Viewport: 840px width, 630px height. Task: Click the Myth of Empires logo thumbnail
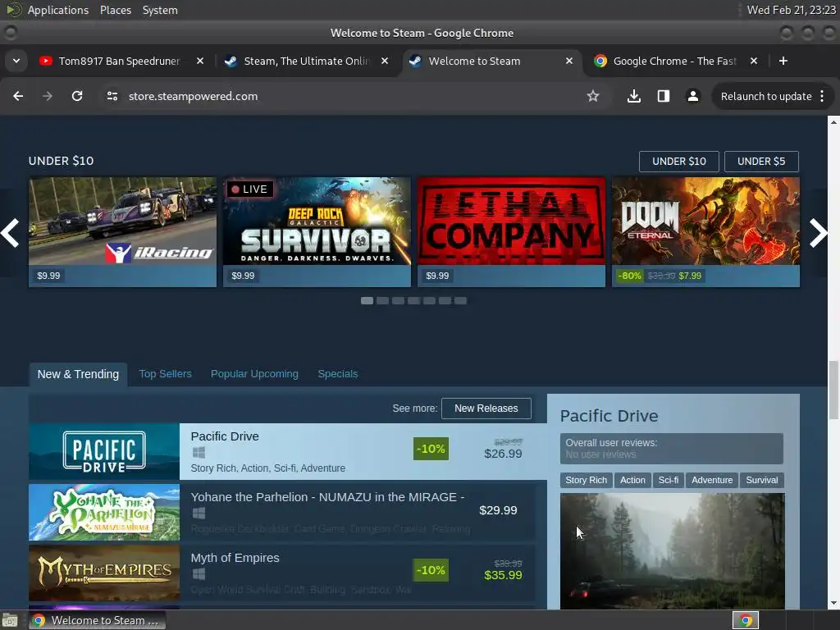(x=104, y=573)
